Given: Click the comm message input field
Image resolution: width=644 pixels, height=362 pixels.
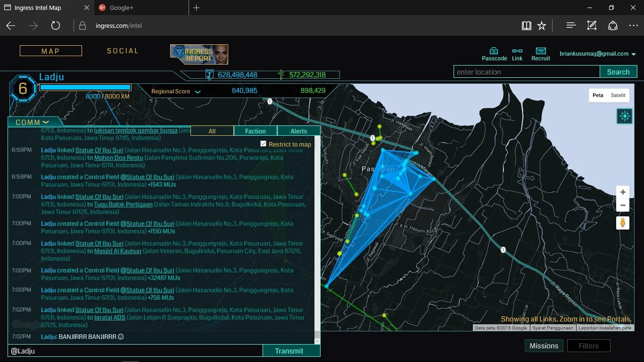Looking at the screenshot, I should tap(135, 351).
